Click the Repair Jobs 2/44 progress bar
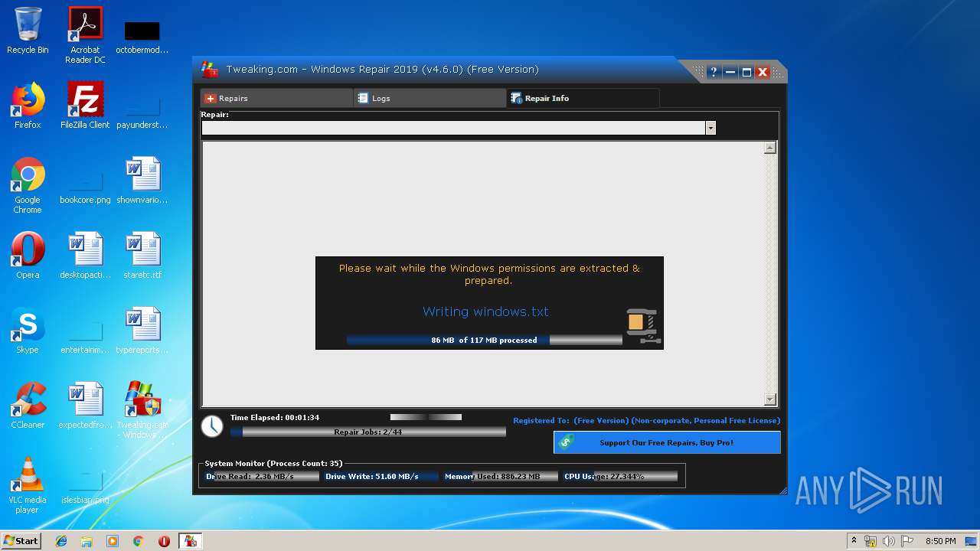Viewport: 980px width, 551px height. [x=368, y=432]
